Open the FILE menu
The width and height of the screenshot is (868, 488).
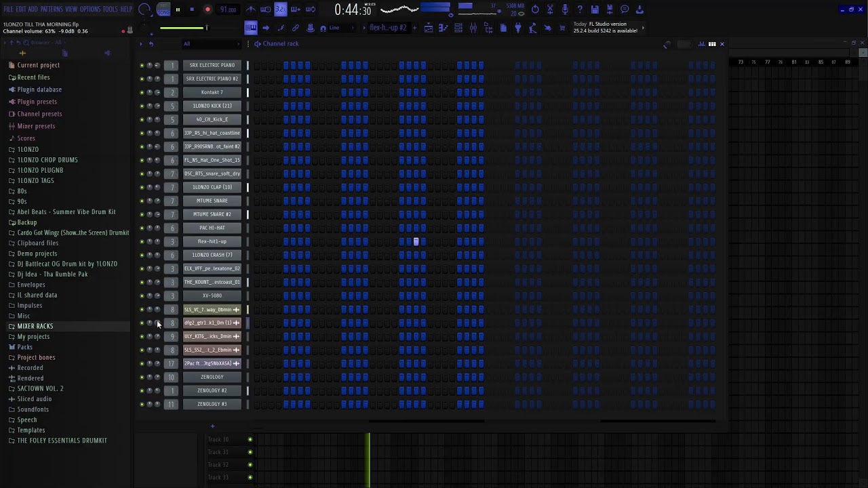pos(9,9)
